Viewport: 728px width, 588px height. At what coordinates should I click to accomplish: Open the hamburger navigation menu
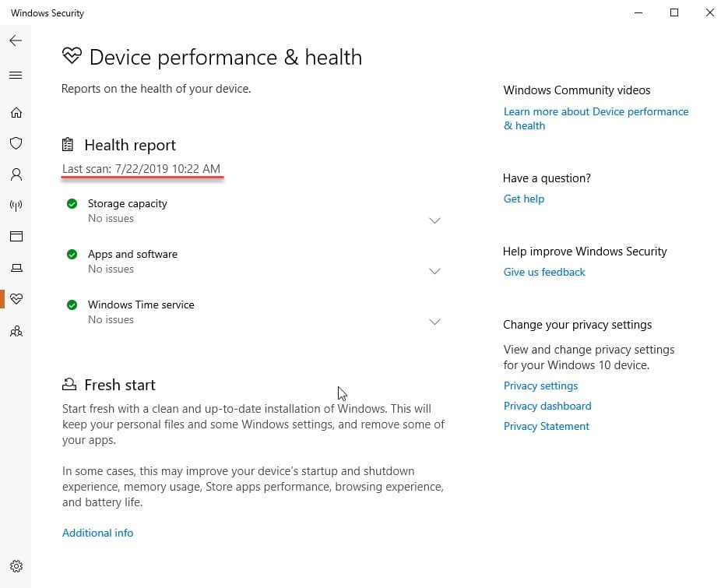pyautogui.click(x=16, y=76)
